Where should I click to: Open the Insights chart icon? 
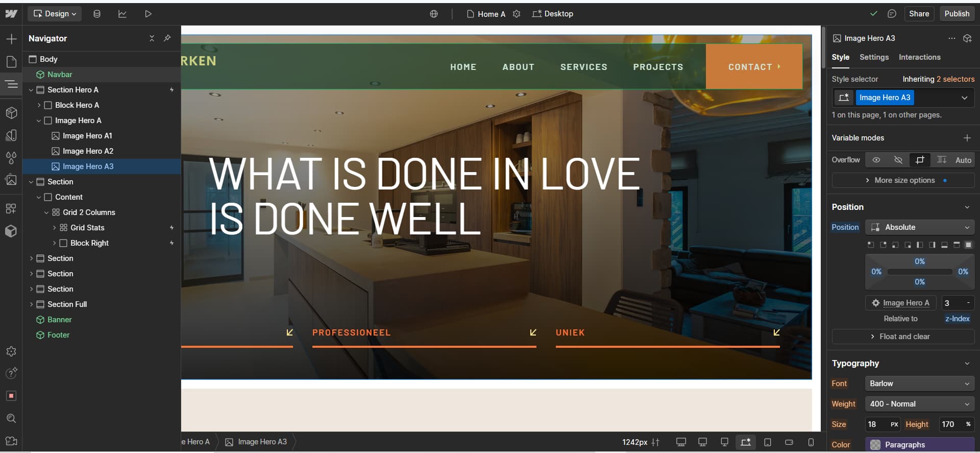point(122,14)
